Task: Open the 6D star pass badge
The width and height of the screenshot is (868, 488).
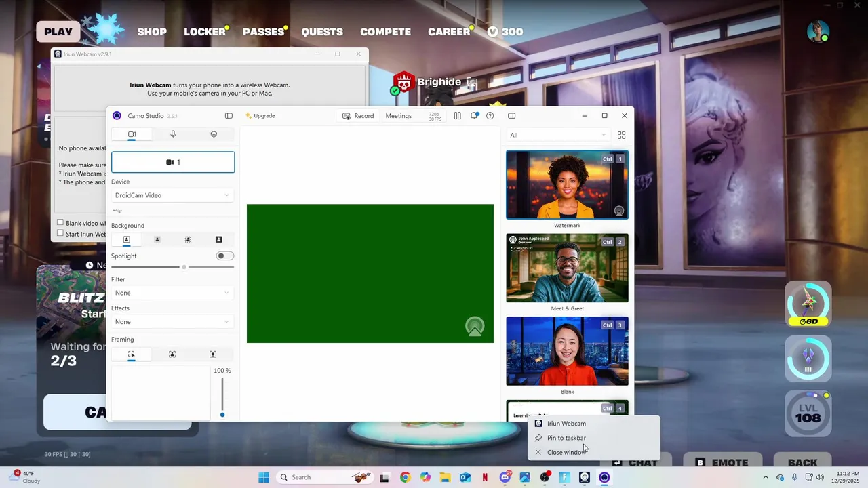Action: click(808, 304)
